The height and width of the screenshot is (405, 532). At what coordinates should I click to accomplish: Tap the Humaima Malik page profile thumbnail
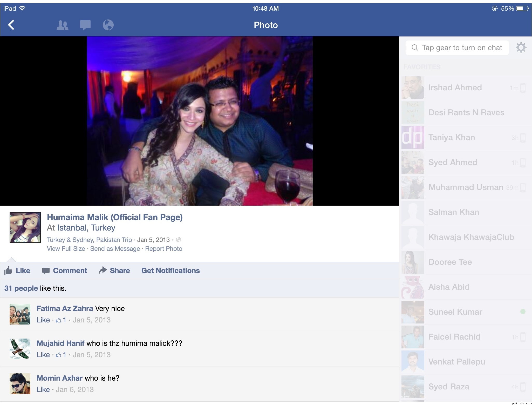tap(25, 227)
